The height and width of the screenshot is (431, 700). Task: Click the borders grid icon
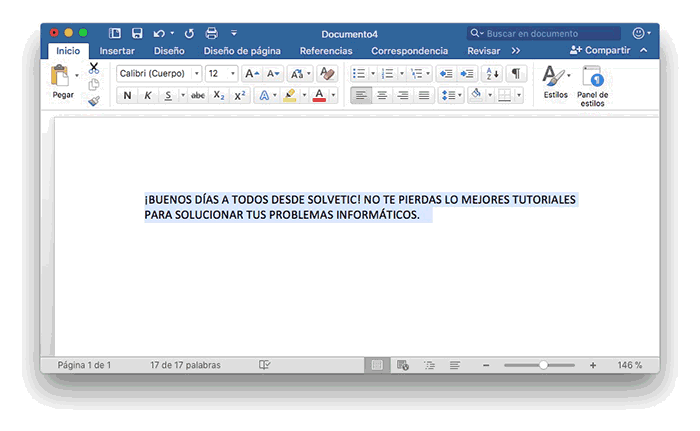point(504,95)
